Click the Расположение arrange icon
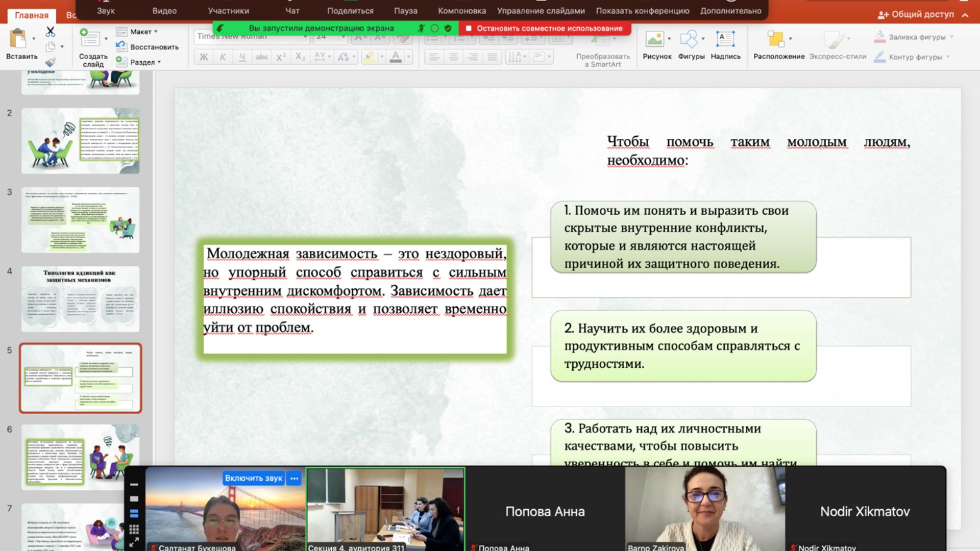980x551 pixels. 775,39
